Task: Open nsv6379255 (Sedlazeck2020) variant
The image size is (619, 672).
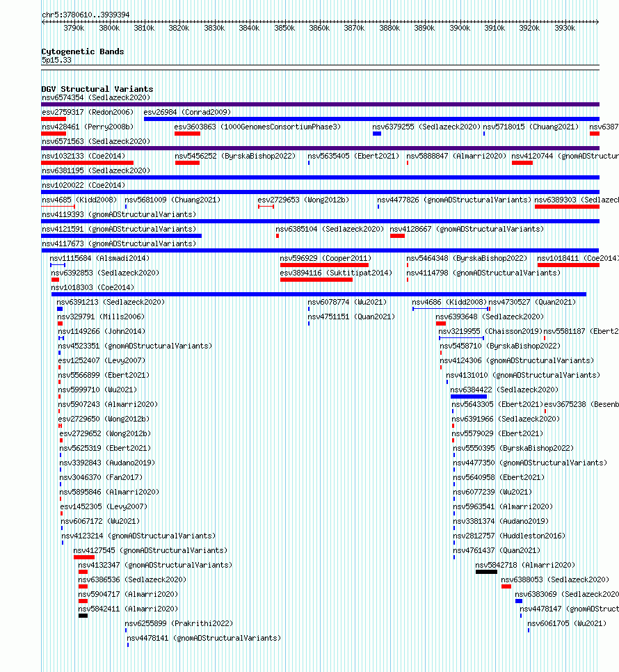Action: (x=426, y=127)
